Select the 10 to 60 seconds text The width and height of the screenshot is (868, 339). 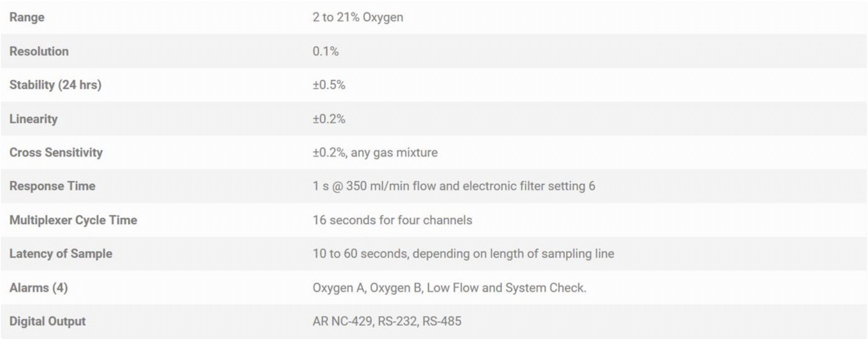pos(361,254)
